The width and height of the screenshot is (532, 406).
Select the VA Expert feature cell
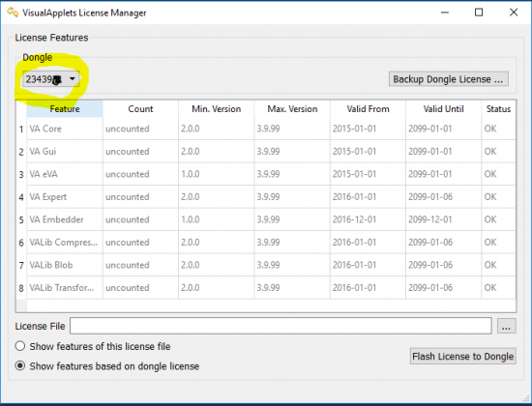point(65,197)
